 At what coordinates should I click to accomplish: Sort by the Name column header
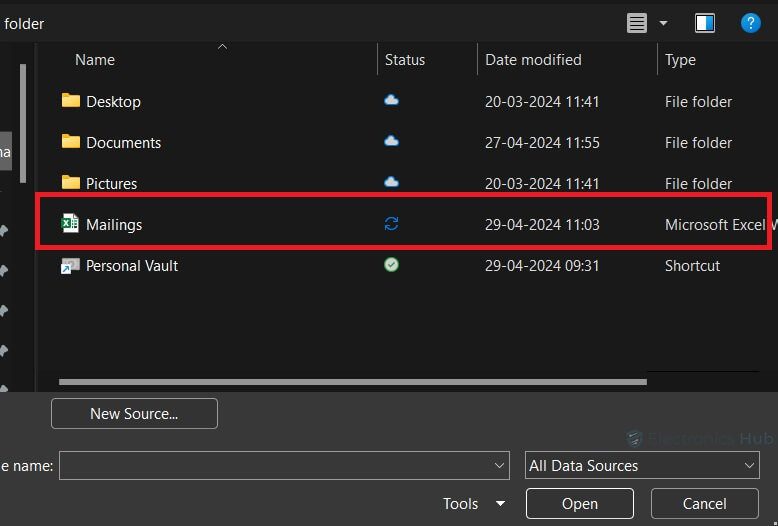95,60
